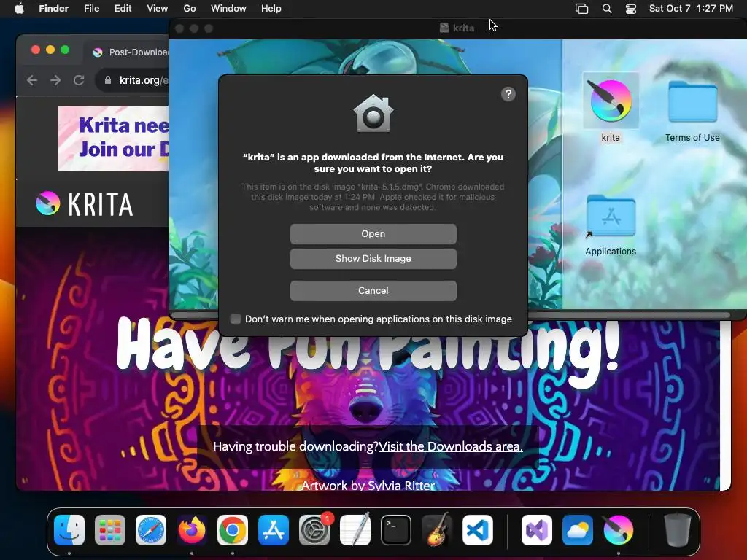The height and width of the screenshot is (560, 747).
Task: Open the File menu
Action: pyautogui.click(x=91, y=9)
